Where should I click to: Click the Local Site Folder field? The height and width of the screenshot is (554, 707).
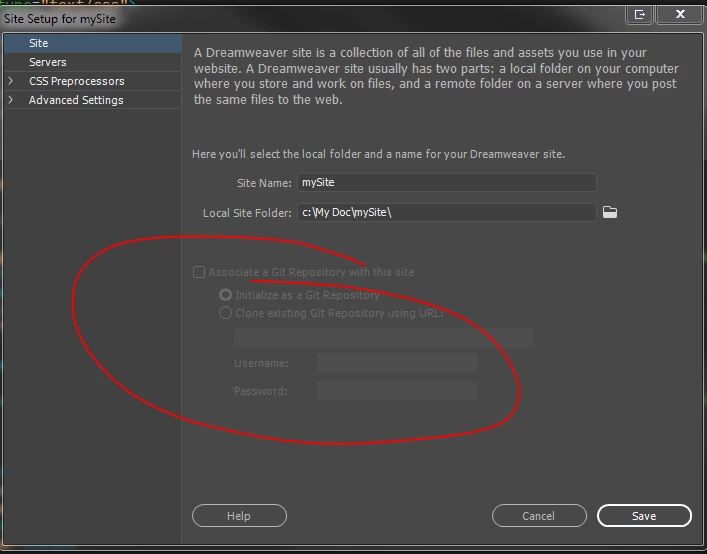[446, 212]
